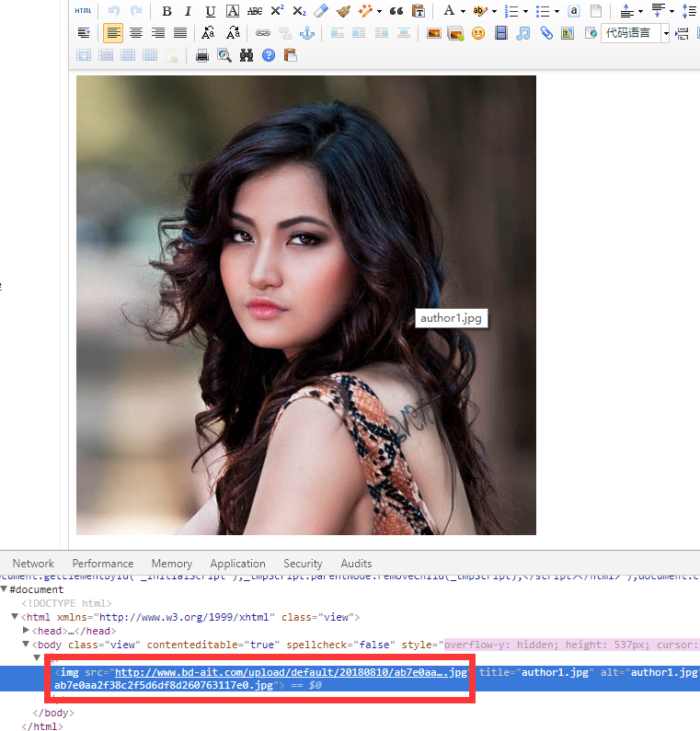
Task: Open paragraph spacing after dropdown
Action: (x=671, y=11)
